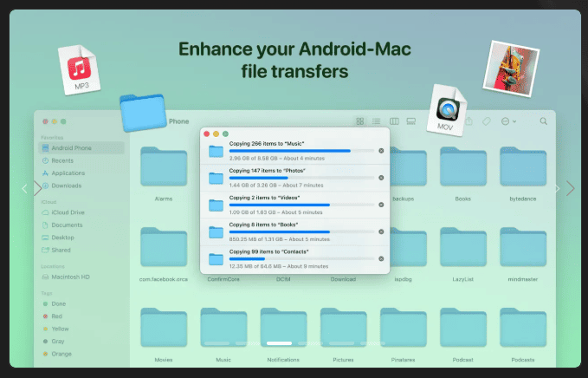The height and width of the screenshot is (378, 588).
Task: Click "Copying 99 items to Contacts" text
Action: coord(268,251)
